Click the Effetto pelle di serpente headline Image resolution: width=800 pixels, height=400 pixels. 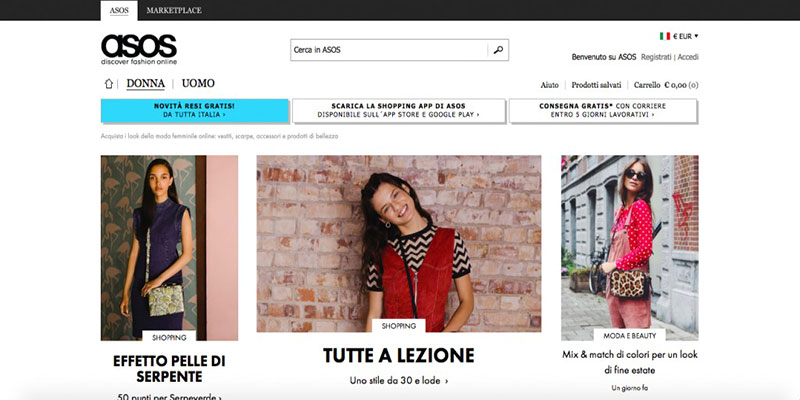169,369
